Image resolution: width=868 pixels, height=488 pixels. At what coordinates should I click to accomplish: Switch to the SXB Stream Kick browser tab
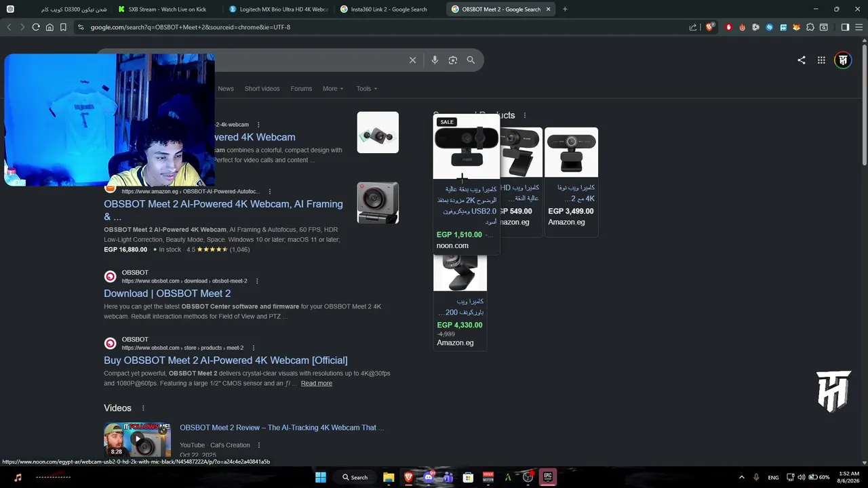166,9
